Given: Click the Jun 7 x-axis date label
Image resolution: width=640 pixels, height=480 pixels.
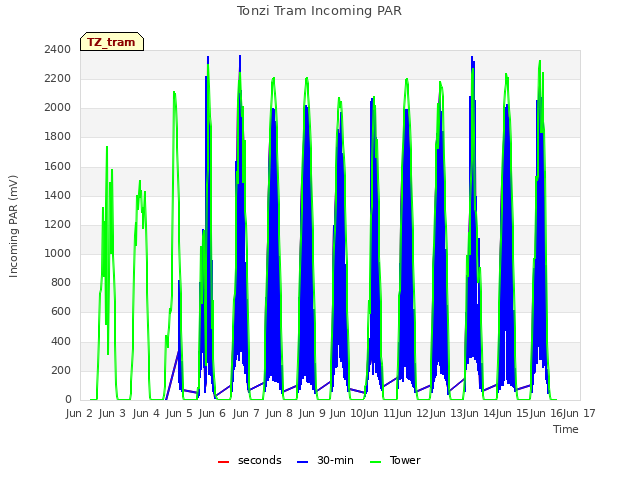Looking at the screenshot, I should [246, 413].
